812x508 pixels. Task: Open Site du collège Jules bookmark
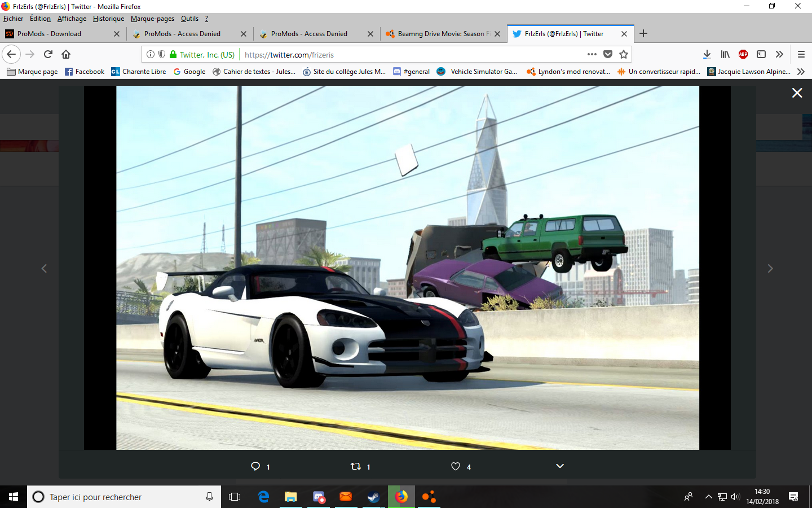click(344, 72)
